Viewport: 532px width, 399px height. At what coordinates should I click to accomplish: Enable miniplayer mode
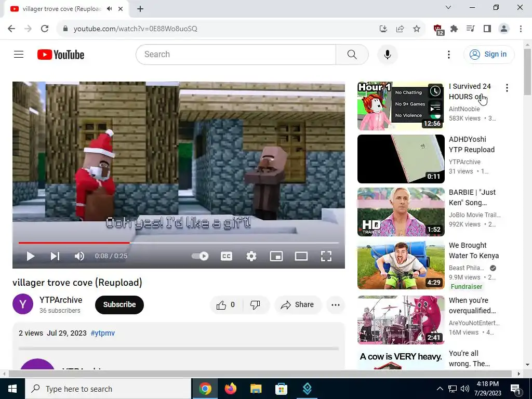(x=276, y=256)
